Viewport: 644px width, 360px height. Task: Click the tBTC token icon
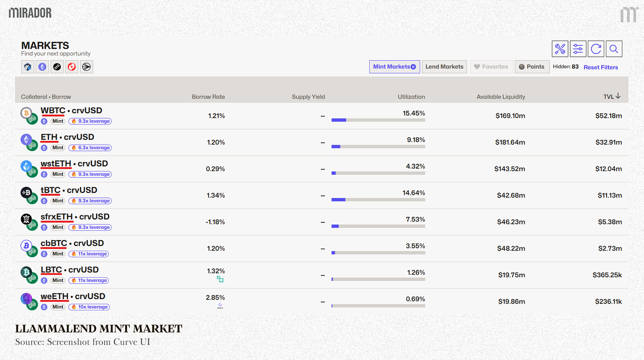pyautogui.click(x=27, y=193)
